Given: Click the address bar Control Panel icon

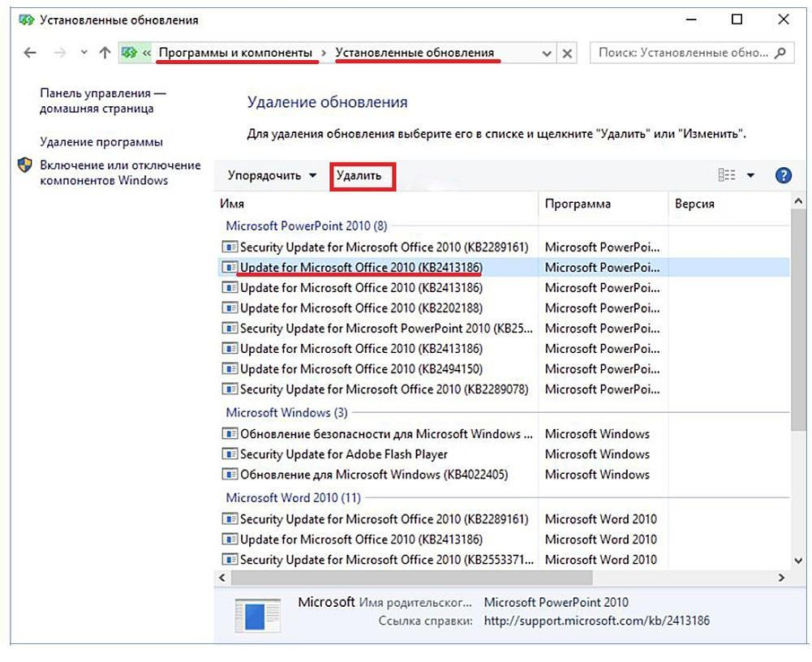Looking at the screenshot, I should 130,52.
